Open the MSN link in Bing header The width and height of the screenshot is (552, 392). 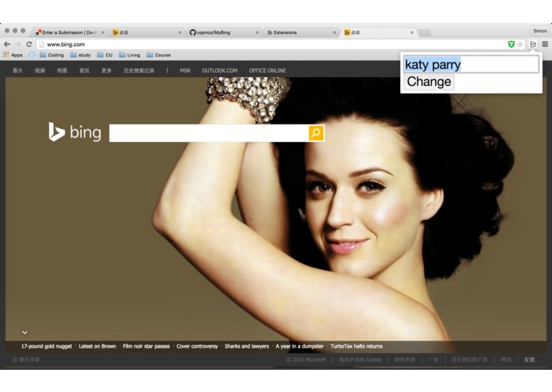185,71
